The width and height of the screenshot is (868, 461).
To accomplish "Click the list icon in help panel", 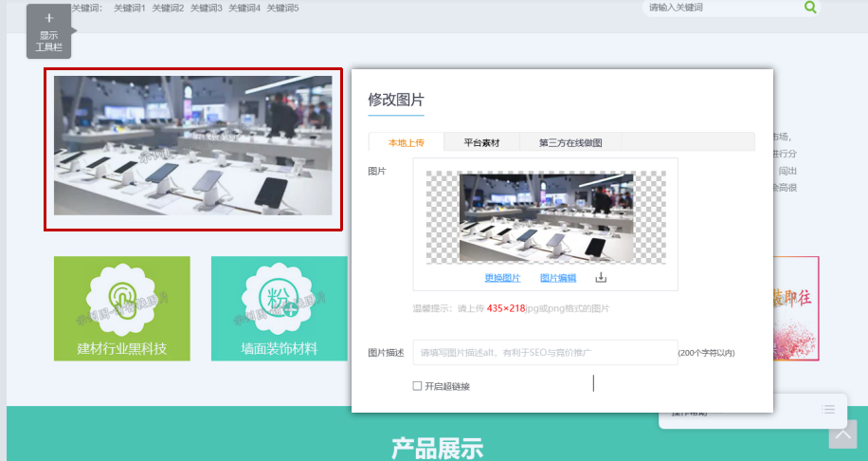I will click(828, 410).
